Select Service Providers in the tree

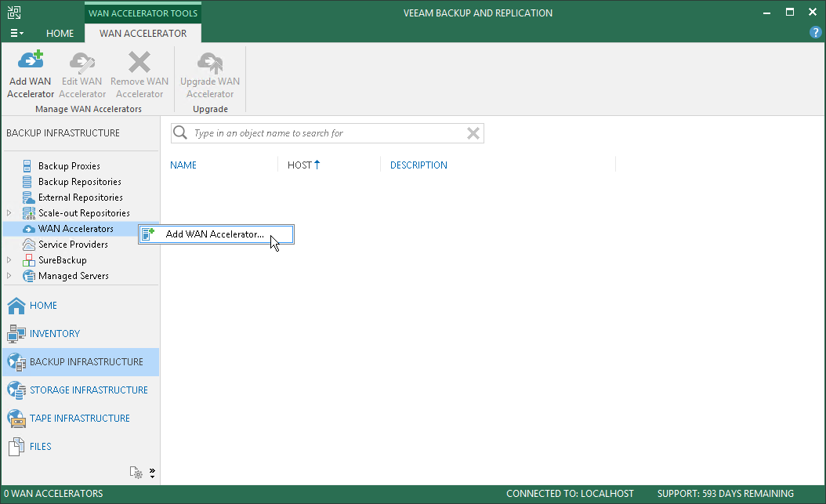(x=73, y=245)
